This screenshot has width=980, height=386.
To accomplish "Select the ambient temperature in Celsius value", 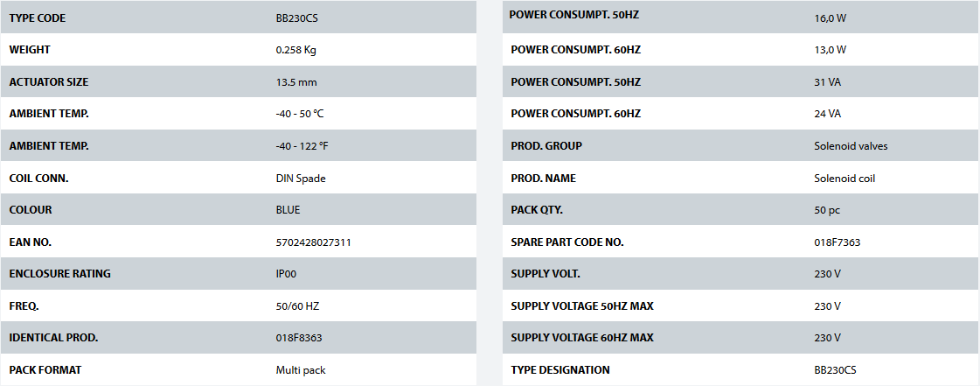I will tap(300, 114).
